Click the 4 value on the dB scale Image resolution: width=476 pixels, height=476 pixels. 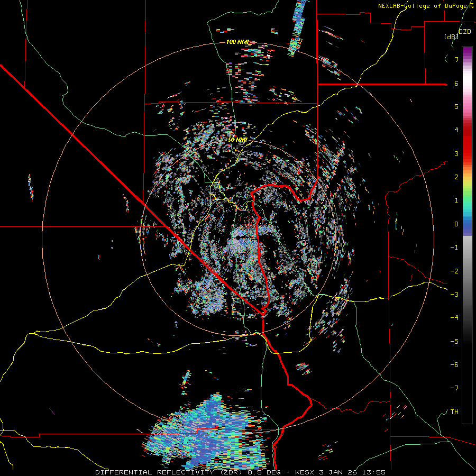coord(456,130)
